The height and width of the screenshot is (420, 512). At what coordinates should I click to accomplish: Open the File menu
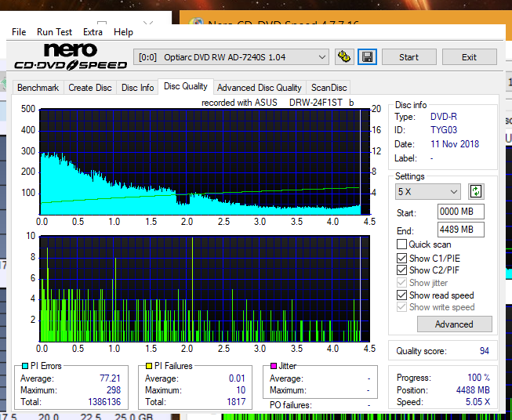point(19,32)
